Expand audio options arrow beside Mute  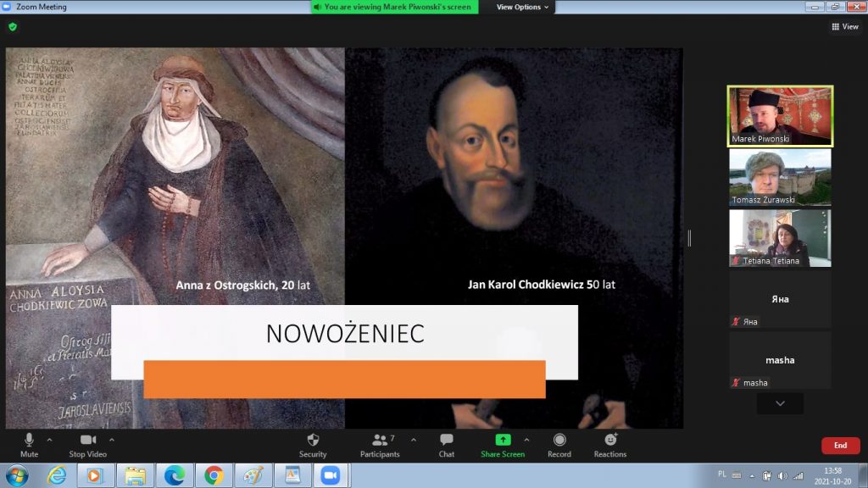tap(49, 440)
